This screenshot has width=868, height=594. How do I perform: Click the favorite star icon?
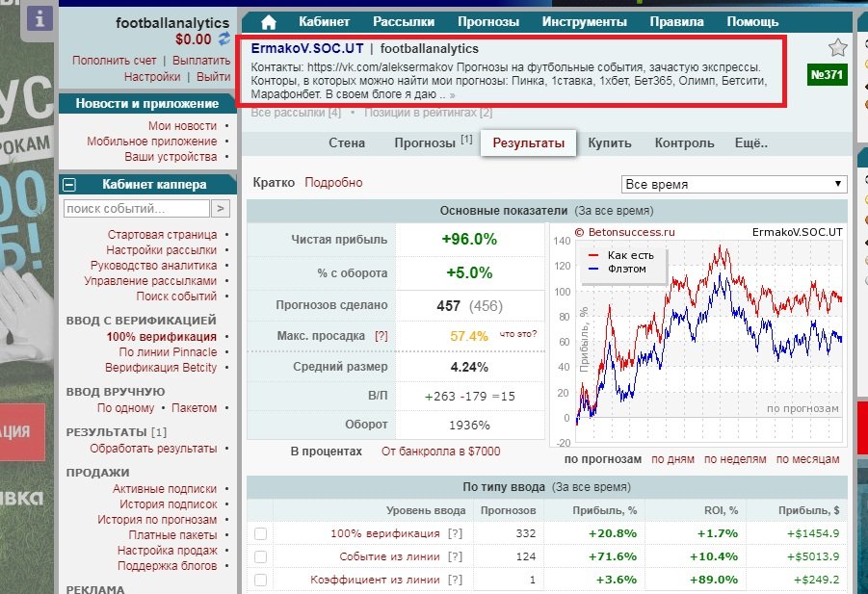coord(837,47)
